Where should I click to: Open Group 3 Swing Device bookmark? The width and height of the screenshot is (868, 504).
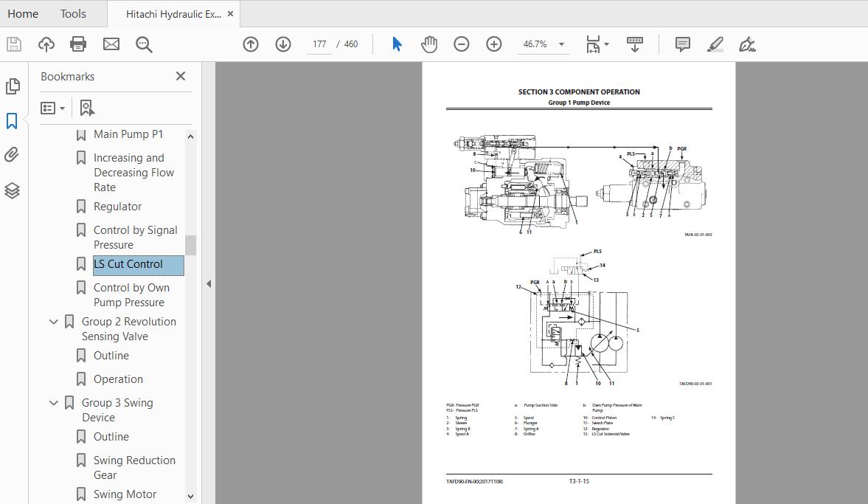(x=117, y=410)
